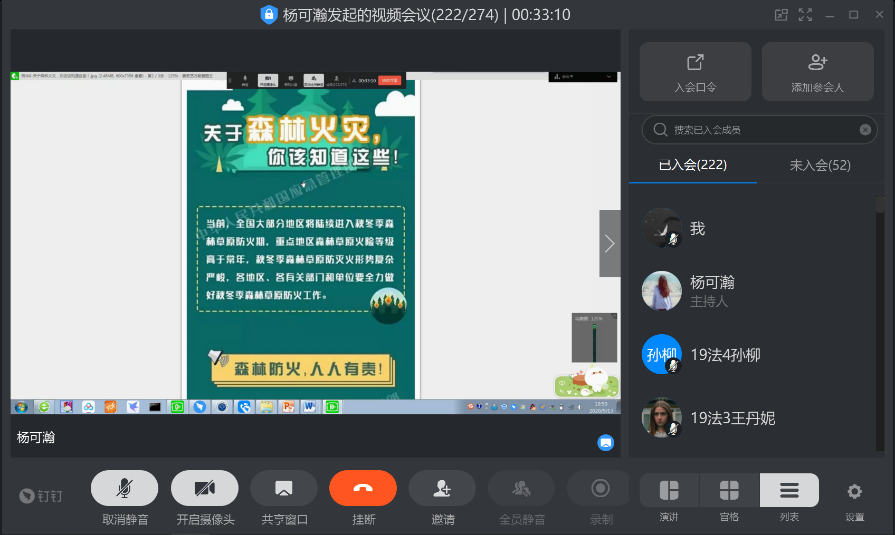Click the search joined members field
The image size is (895, 535).
click(x=750, y=129)
